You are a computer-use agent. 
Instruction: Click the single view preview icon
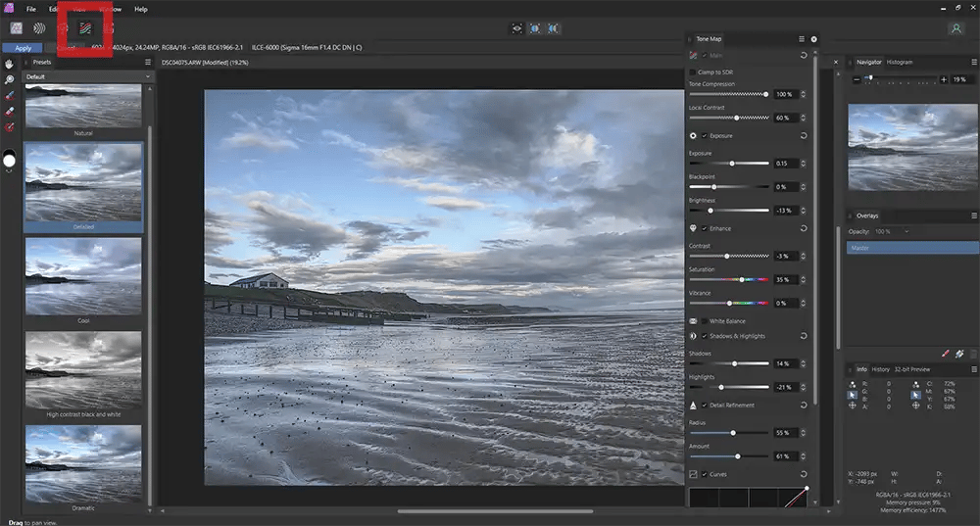[x=516, y=28]
